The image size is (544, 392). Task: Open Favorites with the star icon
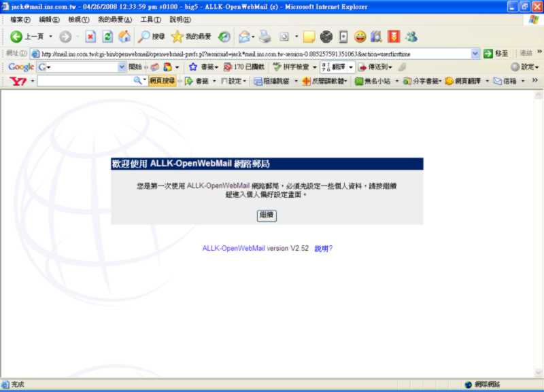coord(191,37)
